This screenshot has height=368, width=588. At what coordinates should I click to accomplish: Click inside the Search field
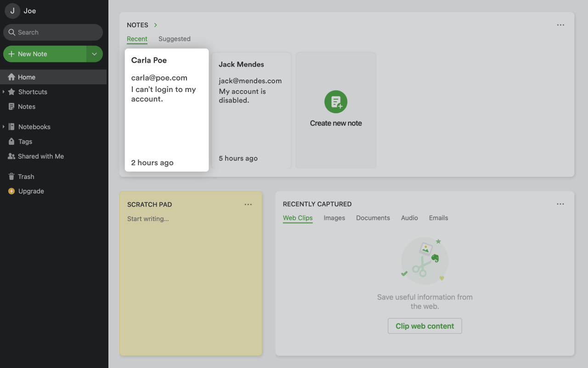(x=53, y=32)
